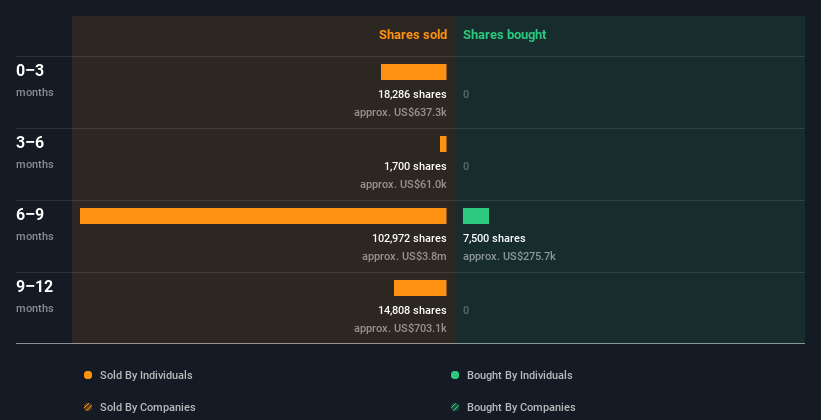Click the 18,286 shares label

click(x=413, y=94)
